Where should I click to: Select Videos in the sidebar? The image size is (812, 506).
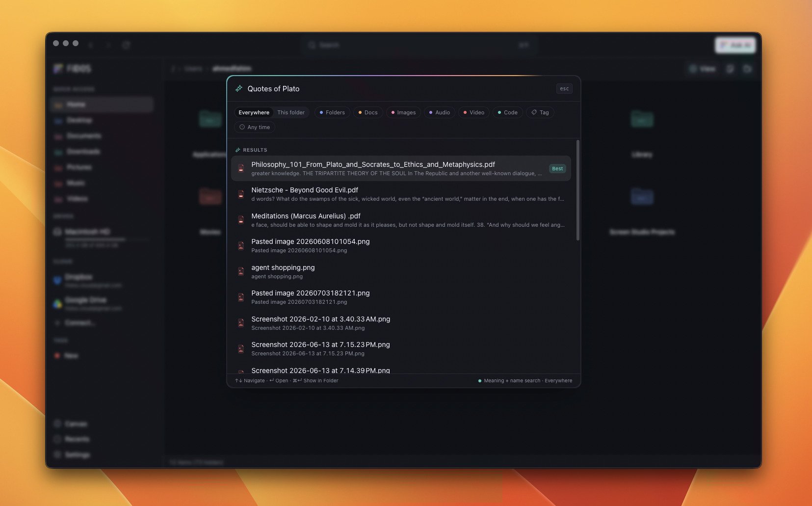tap(102, 199)
